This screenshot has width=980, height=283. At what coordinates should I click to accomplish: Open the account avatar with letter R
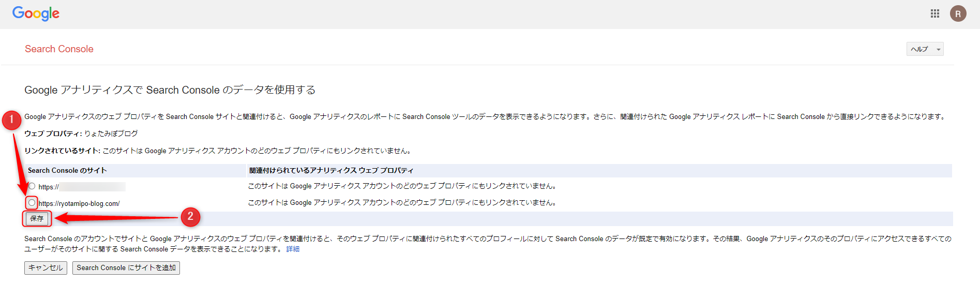click(x=958, y=14)
